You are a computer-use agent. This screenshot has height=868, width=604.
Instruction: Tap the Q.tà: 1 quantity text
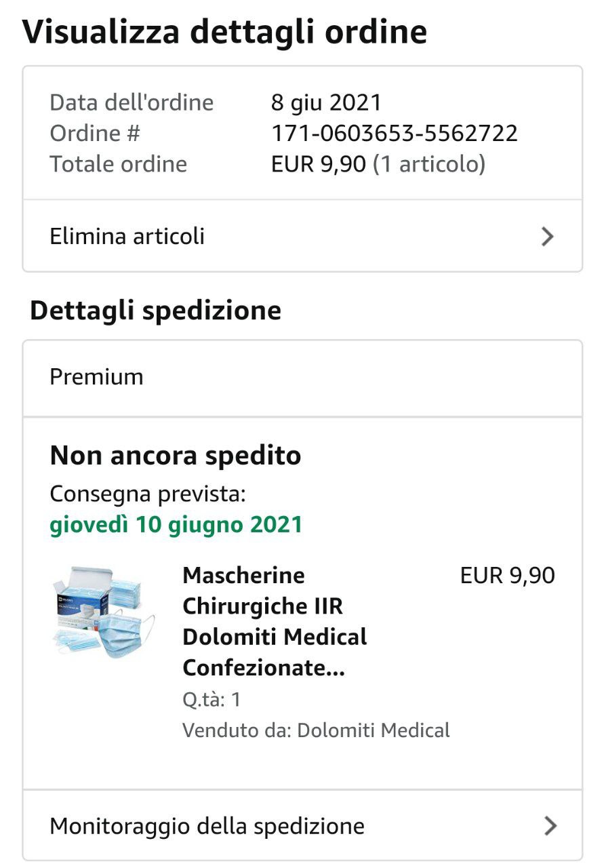212,699
